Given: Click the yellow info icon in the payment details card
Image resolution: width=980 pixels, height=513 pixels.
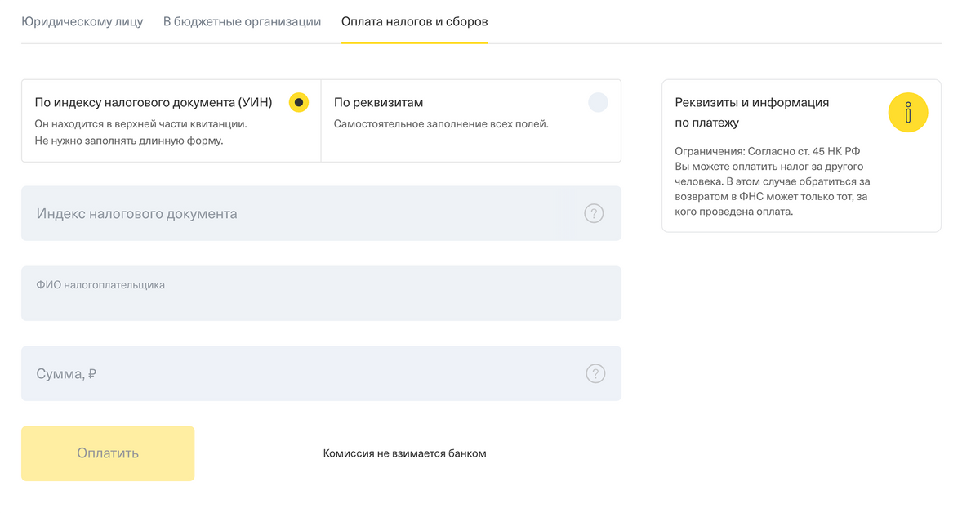Looking at the screenshot, I should pyautogui.click(x=908, y=113).
